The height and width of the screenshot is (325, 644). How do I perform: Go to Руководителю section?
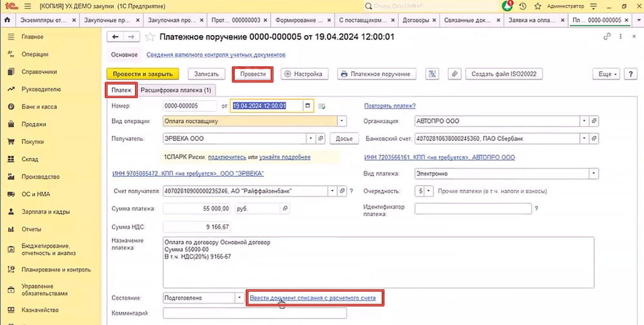pyautogui.click(x=41, y=89)
